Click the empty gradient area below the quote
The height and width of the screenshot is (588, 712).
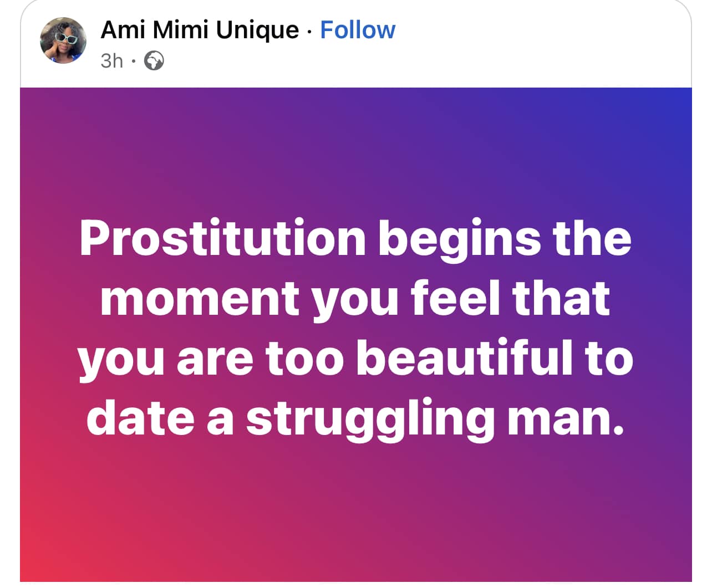pyautogui.click(x=355, y=515)
